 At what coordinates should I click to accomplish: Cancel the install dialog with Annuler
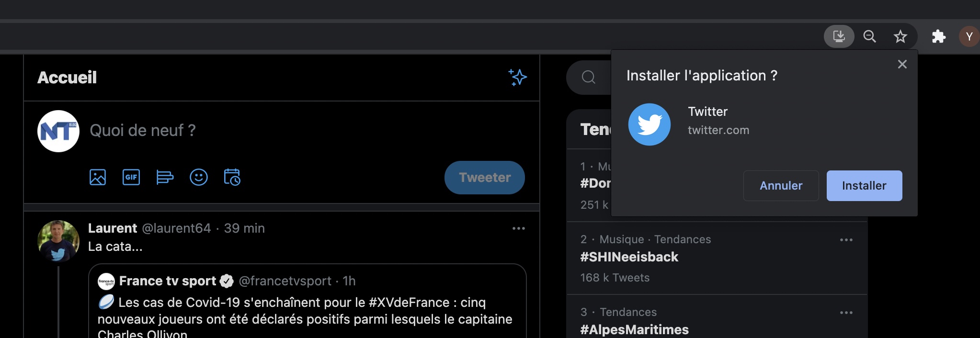(x=781, y=186)
